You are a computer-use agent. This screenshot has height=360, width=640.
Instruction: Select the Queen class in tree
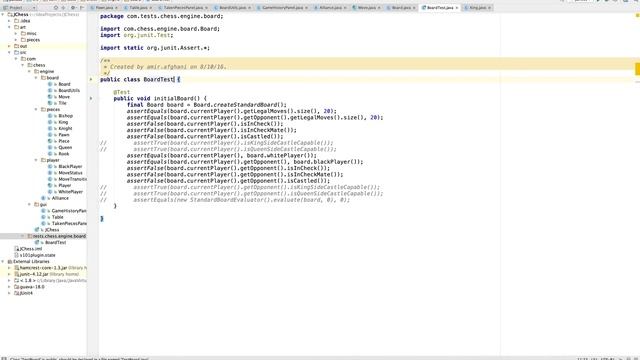[65, 147]
